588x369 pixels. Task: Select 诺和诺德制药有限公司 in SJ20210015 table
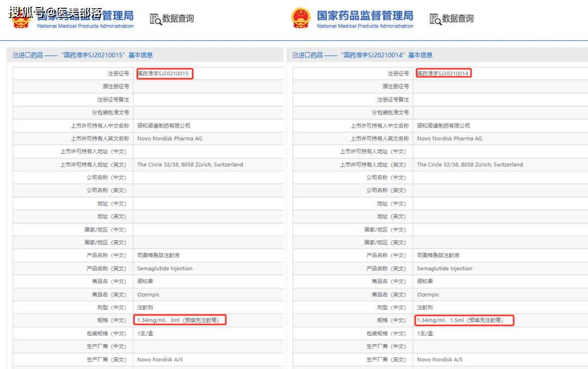pos(164,126)
